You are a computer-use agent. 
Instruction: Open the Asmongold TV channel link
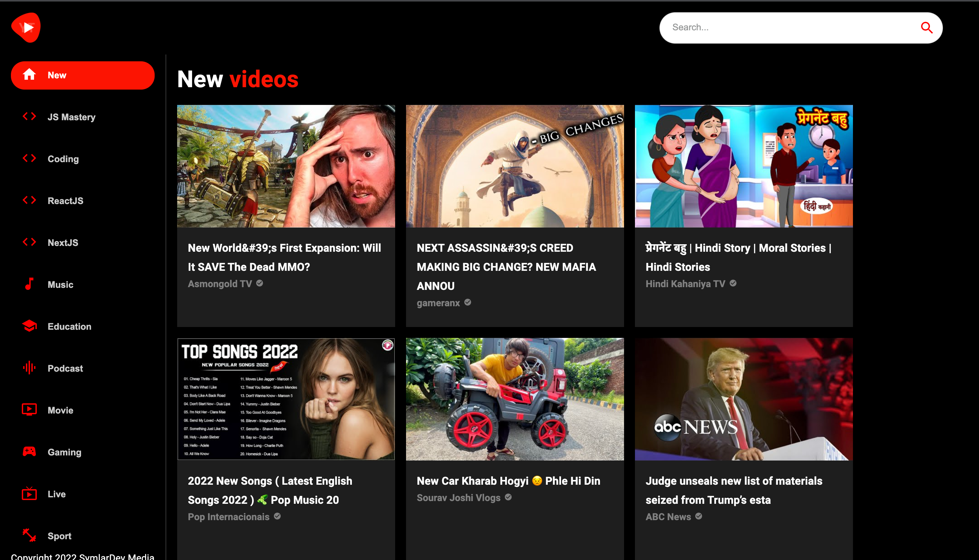[220, 284]
